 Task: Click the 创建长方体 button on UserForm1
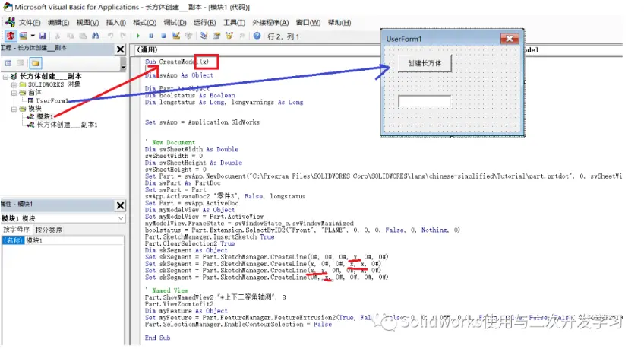coord(425,63)
